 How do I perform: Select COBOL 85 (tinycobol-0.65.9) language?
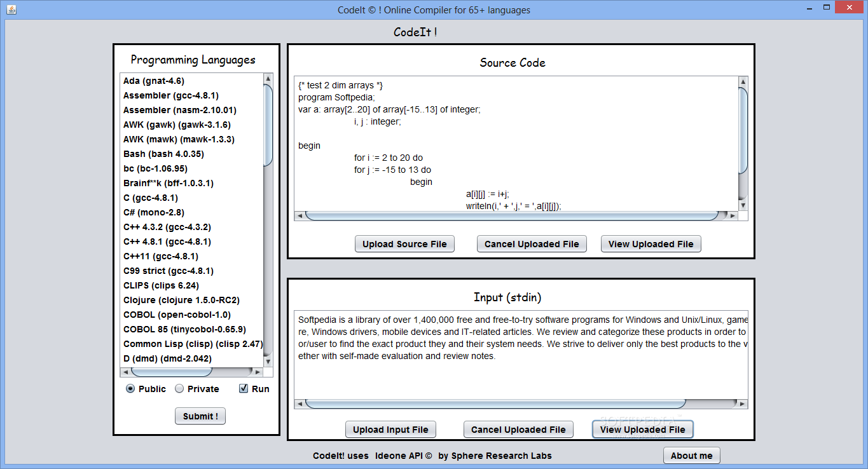point(191,329)
